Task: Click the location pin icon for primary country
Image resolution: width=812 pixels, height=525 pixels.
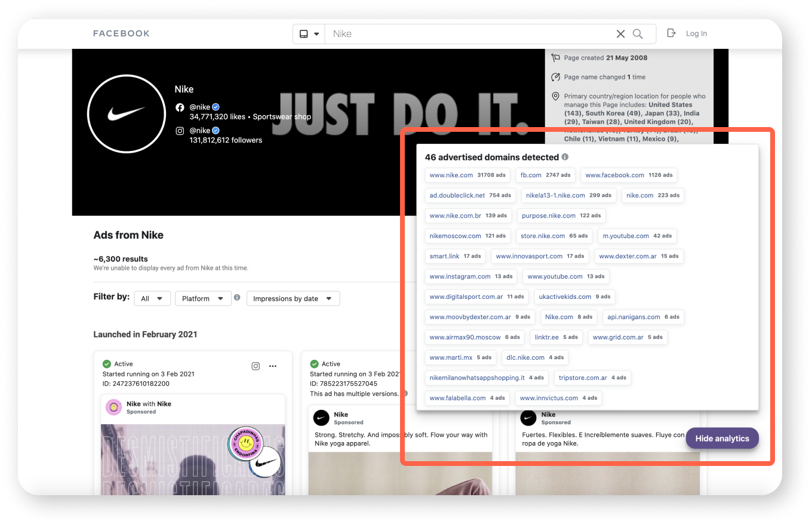Action: [x=555, y=96]
